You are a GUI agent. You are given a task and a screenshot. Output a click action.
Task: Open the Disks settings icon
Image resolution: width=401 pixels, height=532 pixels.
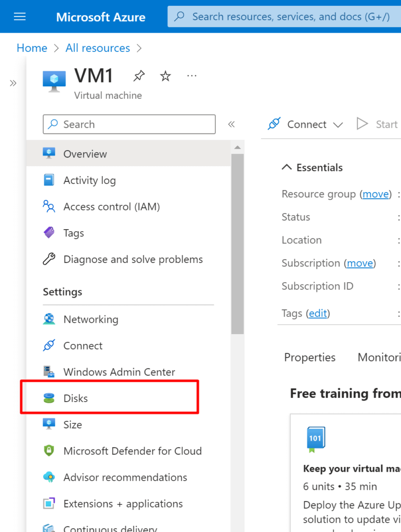tap(49, 398)
